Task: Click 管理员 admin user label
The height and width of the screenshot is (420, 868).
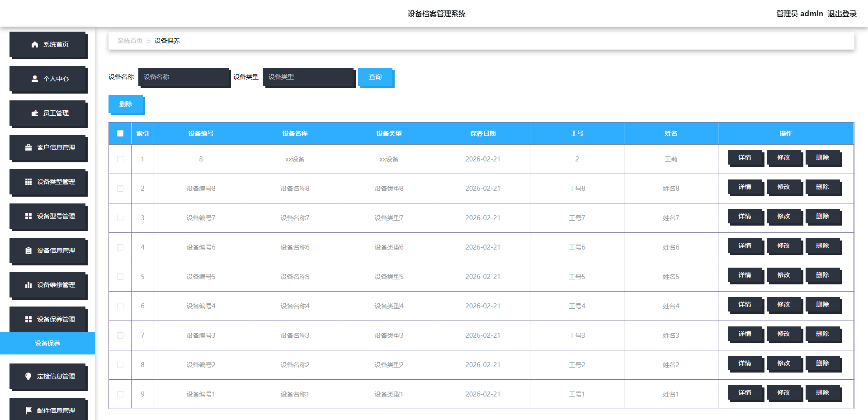Action: point(799,14)
